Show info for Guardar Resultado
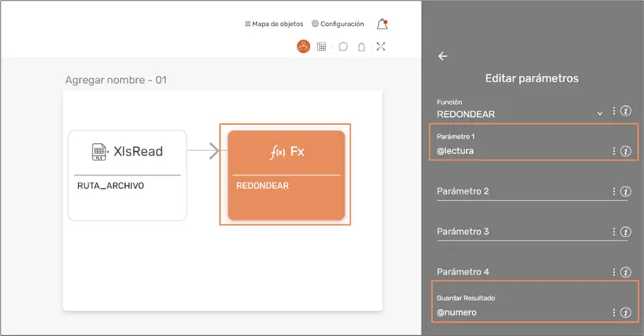The width and height of the screenshot is (644, 336). click(x=626, y=312)
